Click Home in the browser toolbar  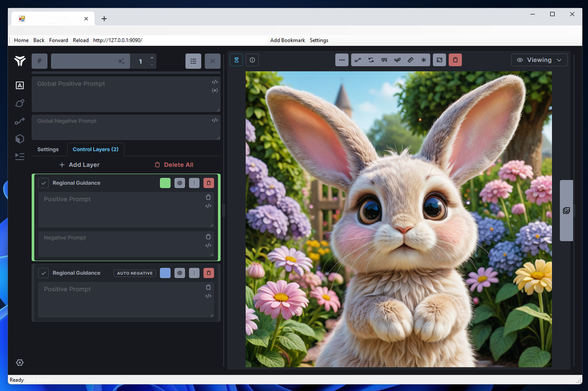(22, 40)
